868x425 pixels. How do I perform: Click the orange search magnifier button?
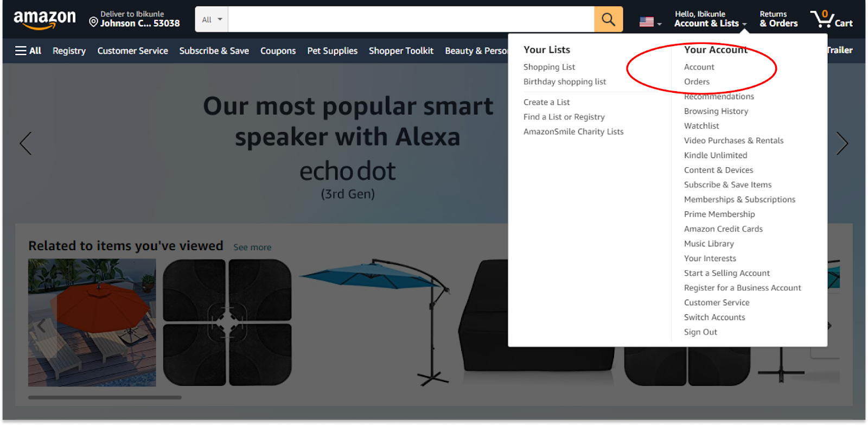tap(608, 20)
